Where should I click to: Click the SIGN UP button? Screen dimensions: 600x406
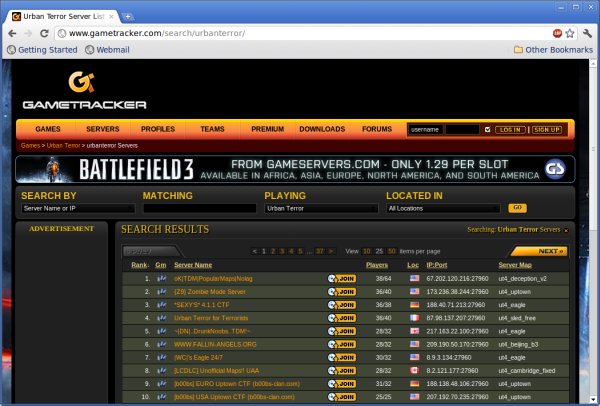[x=547, y=130]
